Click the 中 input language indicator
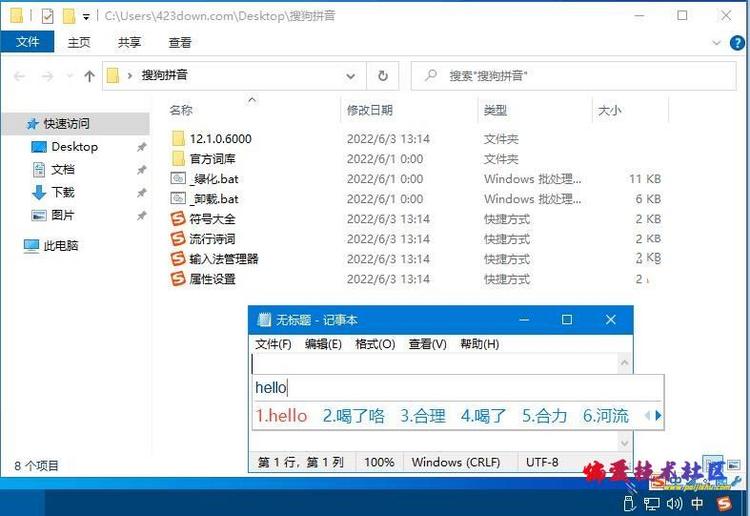The height and width of the screenshot is (516, 750). (697, 503)
